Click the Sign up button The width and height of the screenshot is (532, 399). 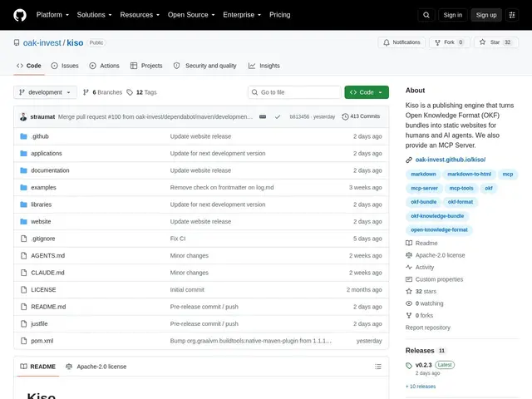click(486, 15)
